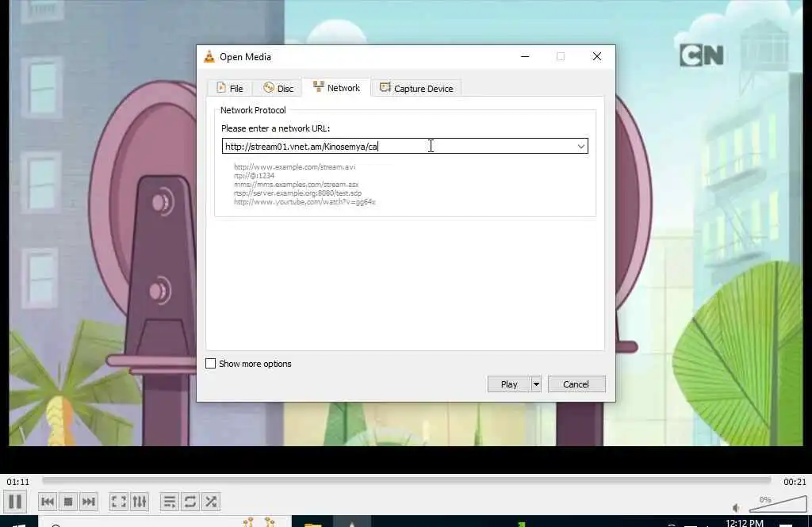
Task: Skip to next media in playlist
Action: (89, 501)
